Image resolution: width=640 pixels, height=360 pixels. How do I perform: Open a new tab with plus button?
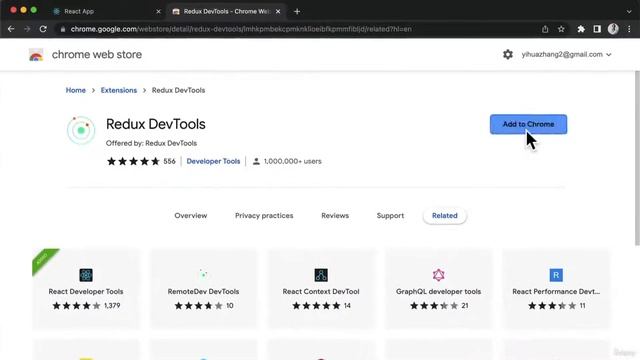(297, 11)
